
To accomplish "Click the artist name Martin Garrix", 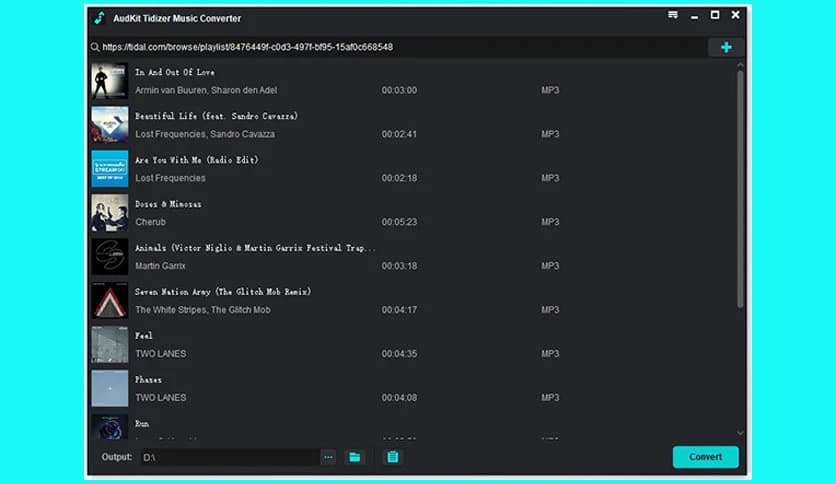I will pyautogui.click(x=160, y=265).
